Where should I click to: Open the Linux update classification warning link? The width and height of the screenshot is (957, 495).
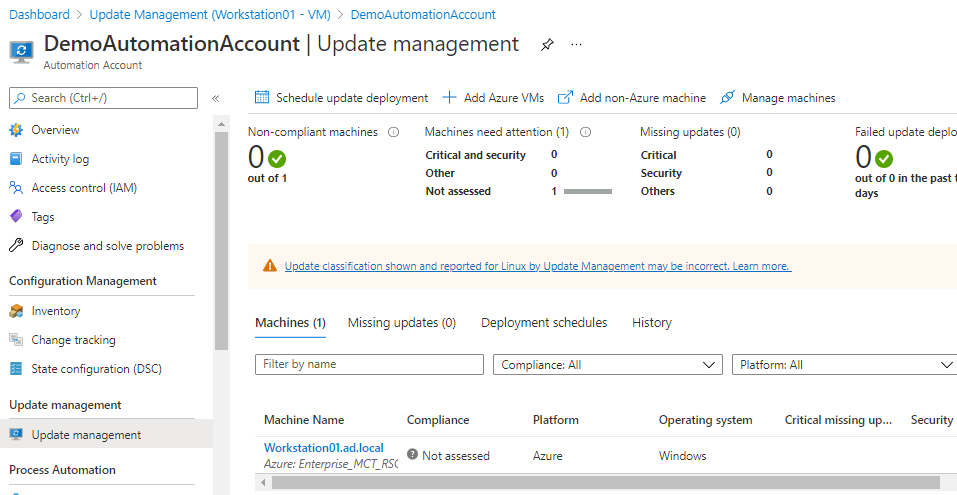(536, 267)
